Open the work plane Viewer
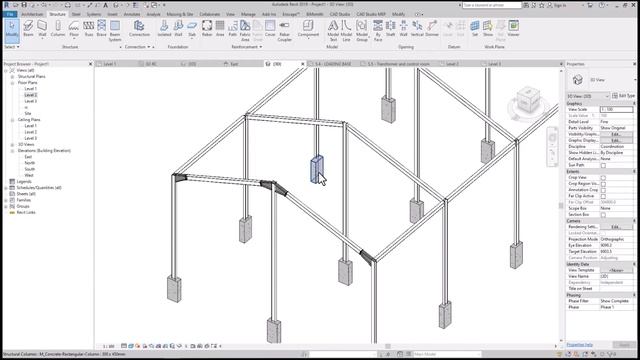Screen dimensions: 640x360 [513, 29]
